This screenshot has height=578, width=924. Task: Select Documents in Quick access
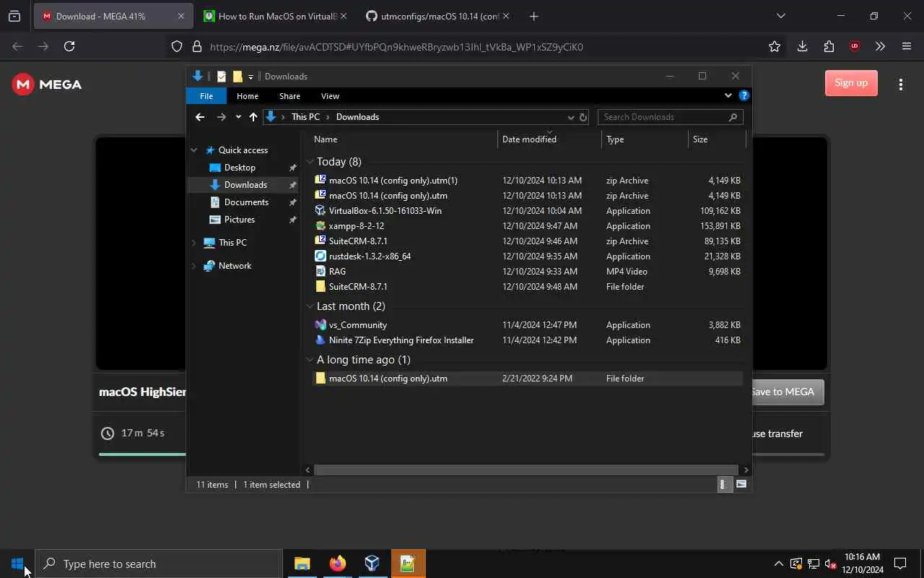(246, 202)
